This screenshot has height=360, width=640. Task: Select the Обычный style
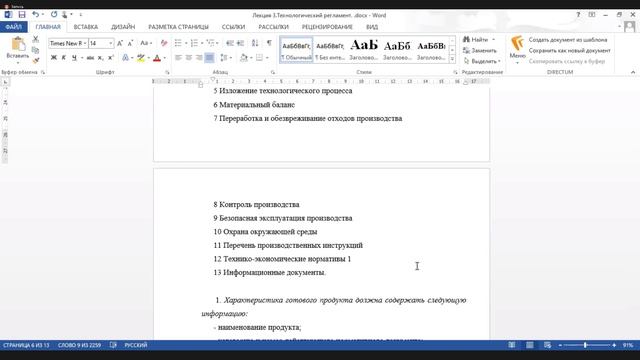296,49
